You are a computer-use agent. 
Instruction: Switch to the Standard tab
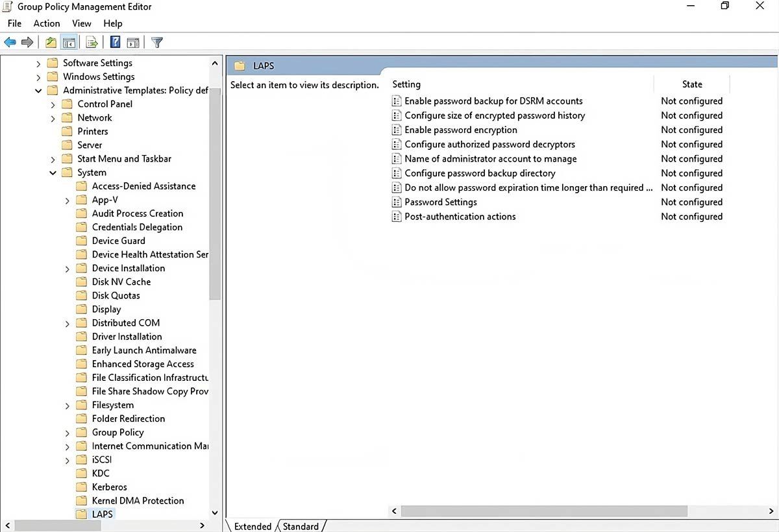301,526
